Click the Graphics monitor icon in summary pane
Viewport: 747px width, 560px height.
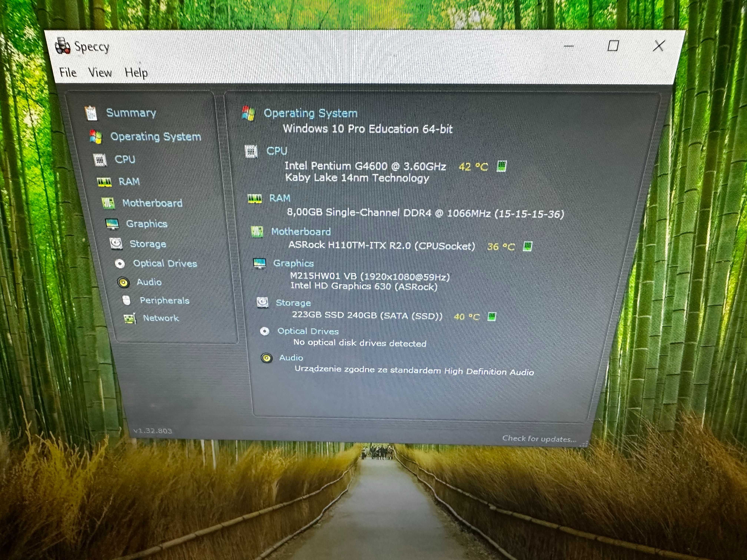(x=259, y=264)
